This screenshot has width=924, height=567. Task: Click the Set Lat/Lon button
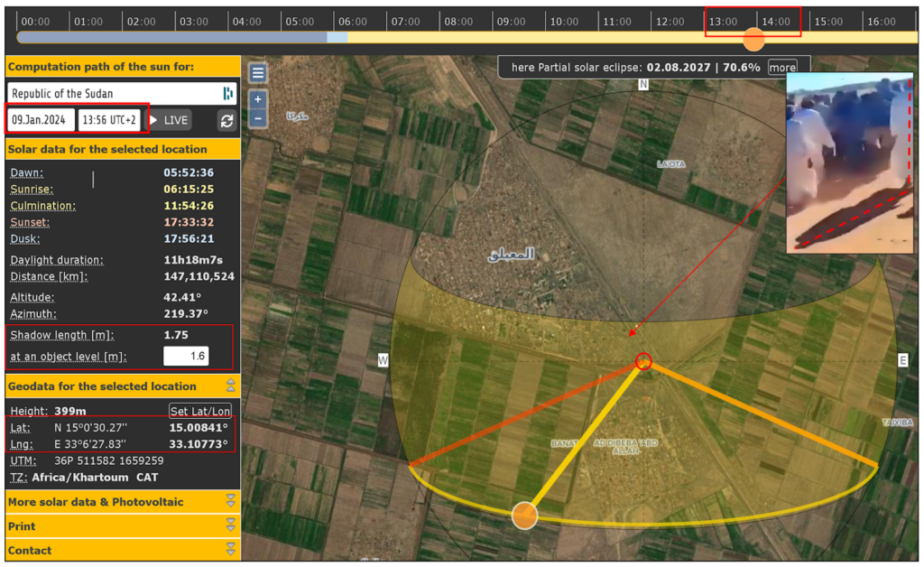tap(200, 411)
